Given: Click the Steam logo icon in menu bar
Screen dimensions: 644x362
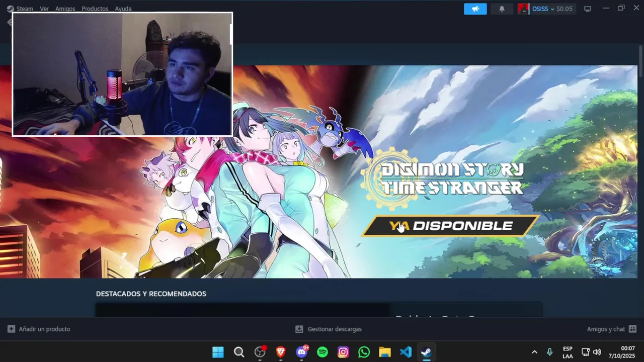Looking at the screenshot, I should (10, 9).
